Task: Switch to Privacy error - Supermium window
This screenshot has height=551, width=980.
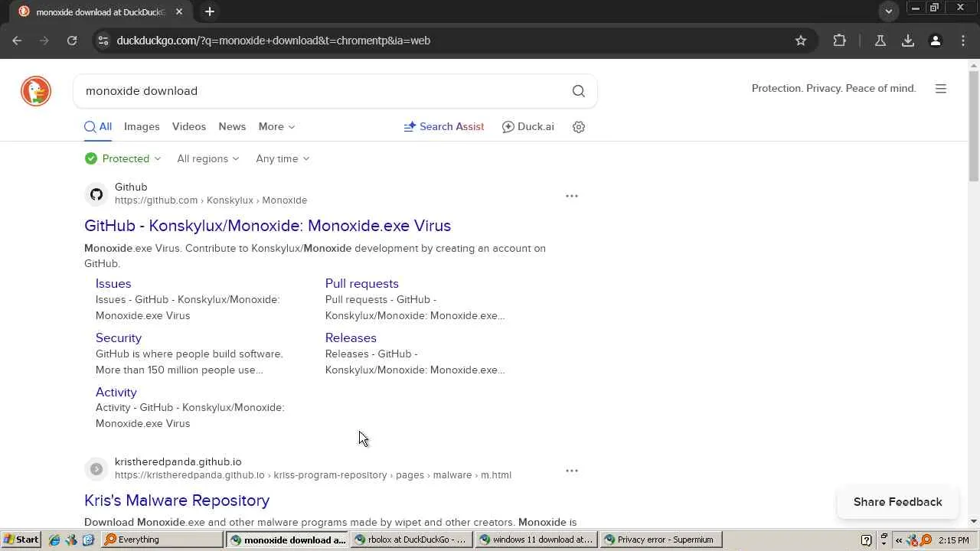Action: coord(661,540)
